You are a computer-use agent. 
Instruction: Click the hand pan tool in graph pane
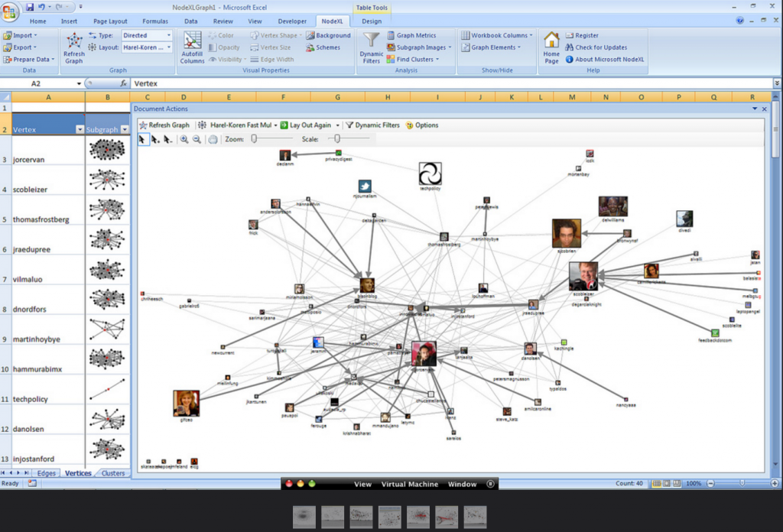click(x=213, y=139)
